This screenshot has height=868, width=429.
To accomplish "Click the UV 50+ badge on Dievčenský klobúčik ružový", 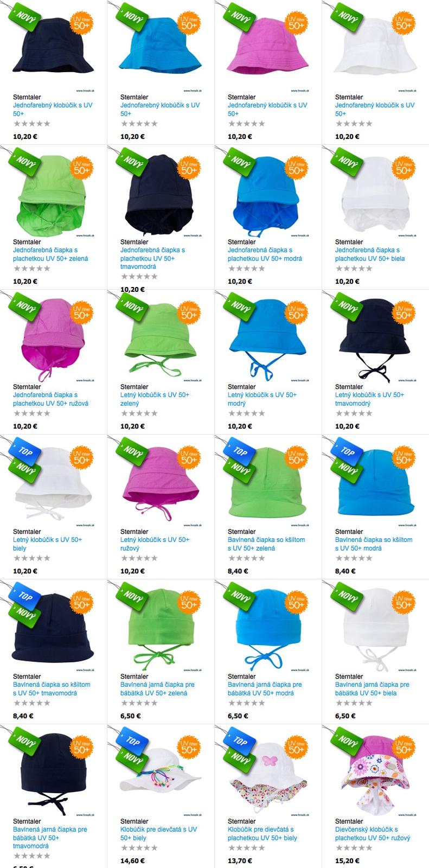I will tap(404, 749).
